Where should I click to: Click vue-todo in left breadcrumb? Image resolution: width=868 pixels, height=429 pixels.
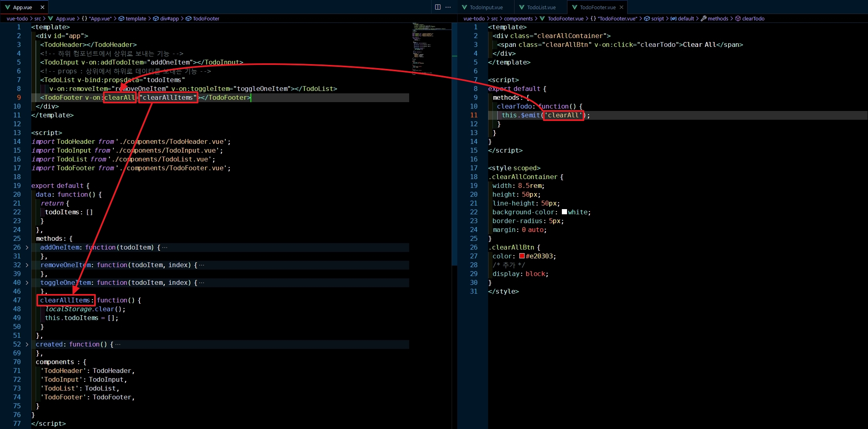(17, 18)
